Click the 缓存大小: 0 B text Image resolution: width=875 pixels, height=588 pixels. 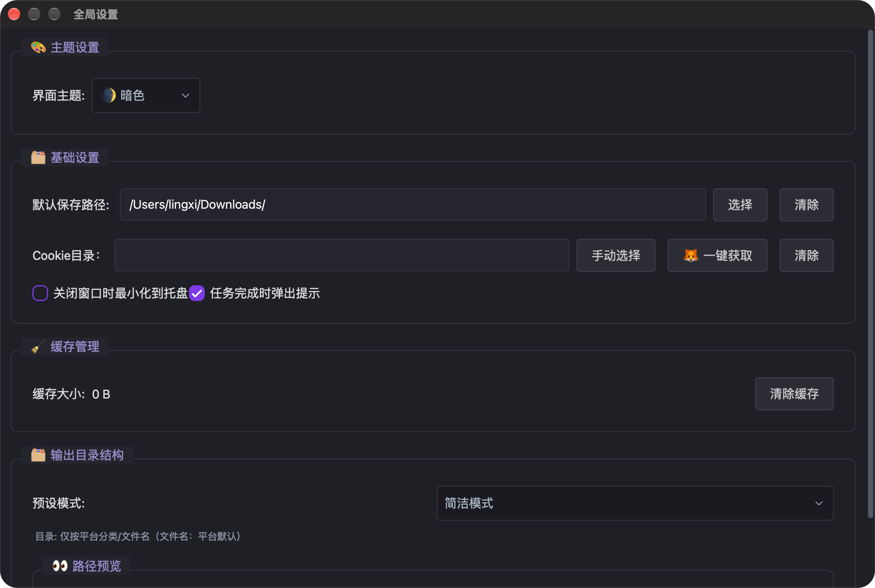point(71,394)
